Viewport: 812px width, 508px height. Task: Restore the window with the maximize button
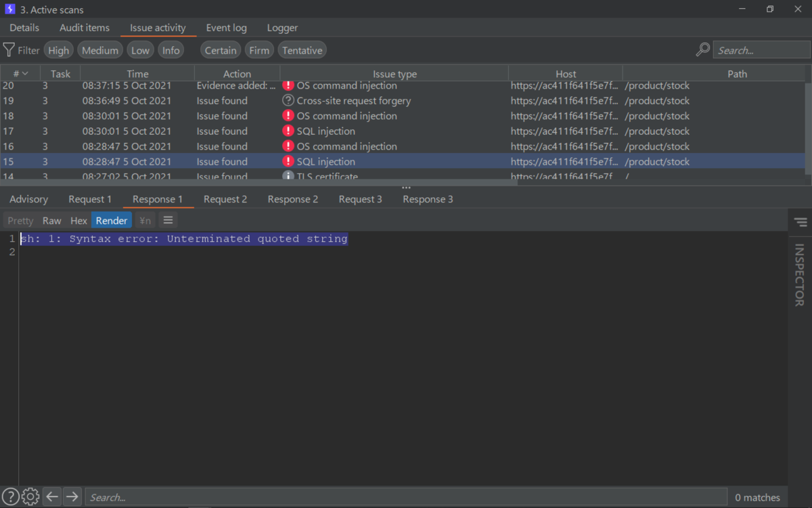point(770,9)
